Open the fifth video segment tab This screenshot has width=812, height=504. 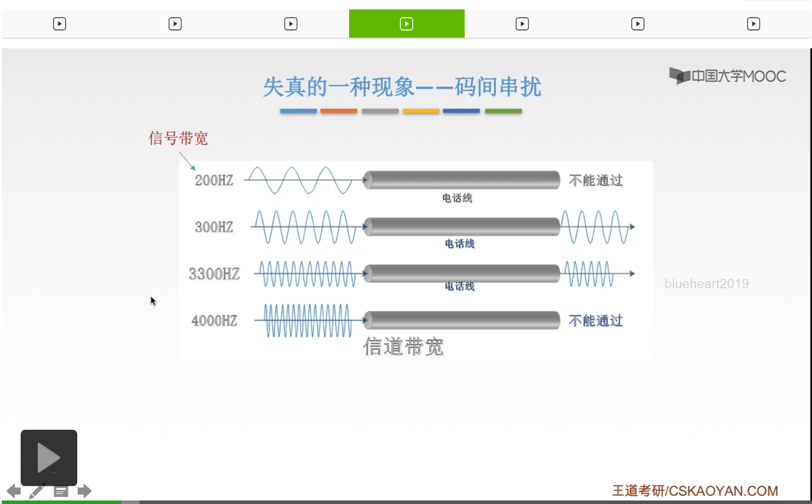(522, 24)
